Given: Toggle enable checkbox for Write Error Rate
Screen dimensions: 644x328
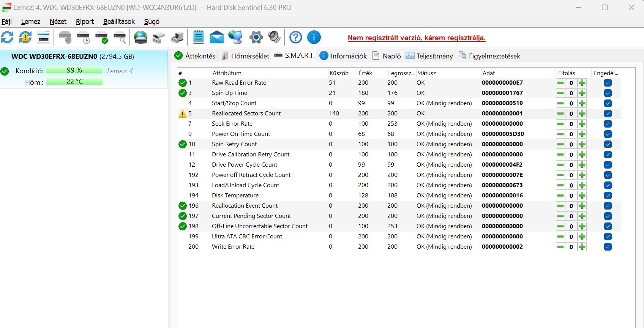Looking at the screenshot, I should (x=608, y=247).
